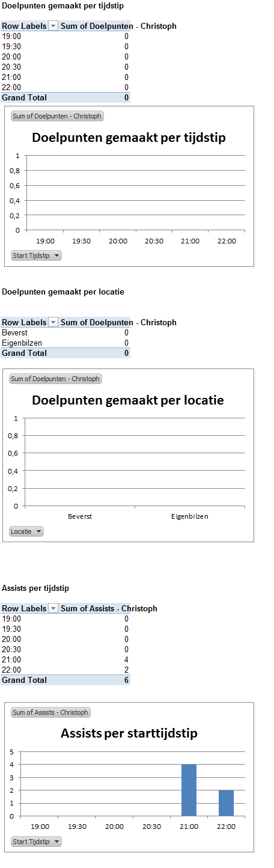Click Sum of Assists - Christoph chart button
The image size is (274, 868).
click(50, 712)
